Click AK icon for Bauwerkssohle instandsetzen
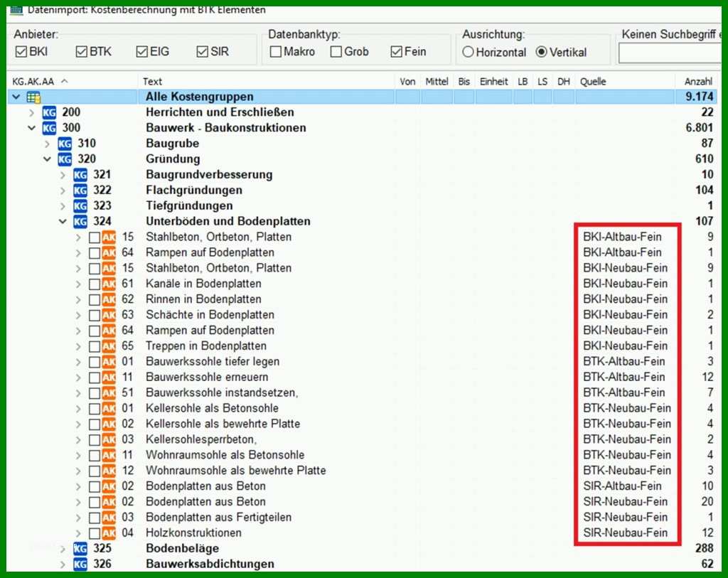The image size is (728, 578). [x=109, y=392]
